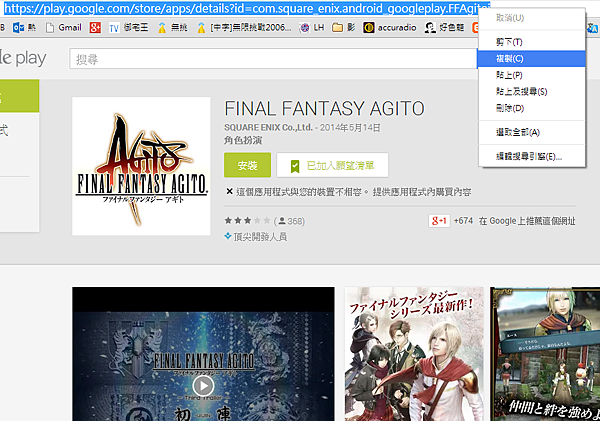The height and width of the screenshot is (421, 600).
Task: Choose 刪除(D) in context menu
Action: pyautogui.click(x=532, y=108)
